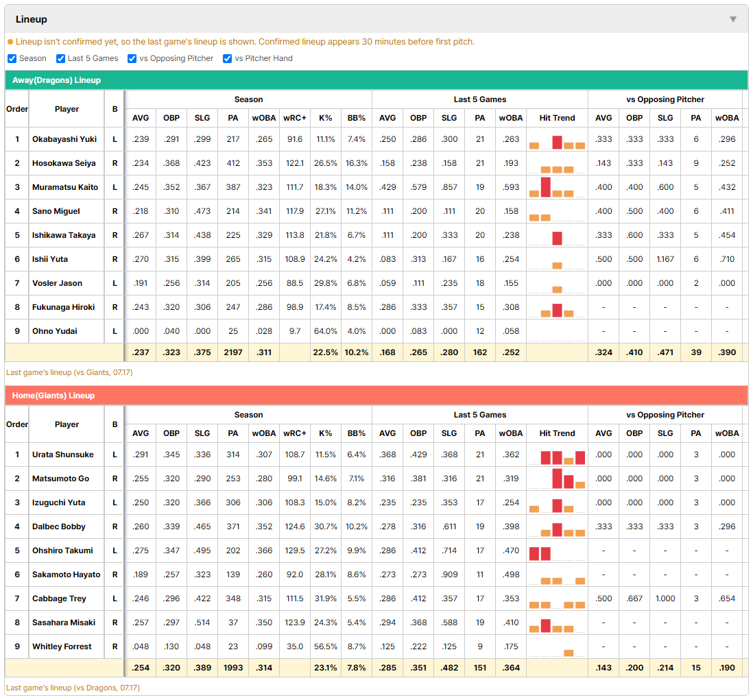Disable the vs Opposing Pitcher checkbox
Screen dimensions: 753x700
point(132,58)
